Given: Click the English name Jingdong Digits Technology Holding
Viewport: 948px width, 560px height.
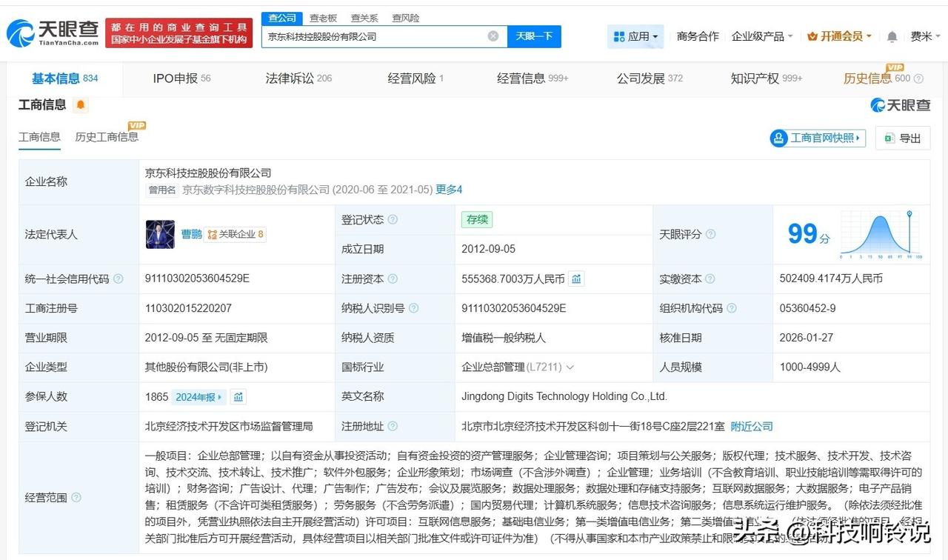Looking at the screenshot, I should [x=564, y=397].
